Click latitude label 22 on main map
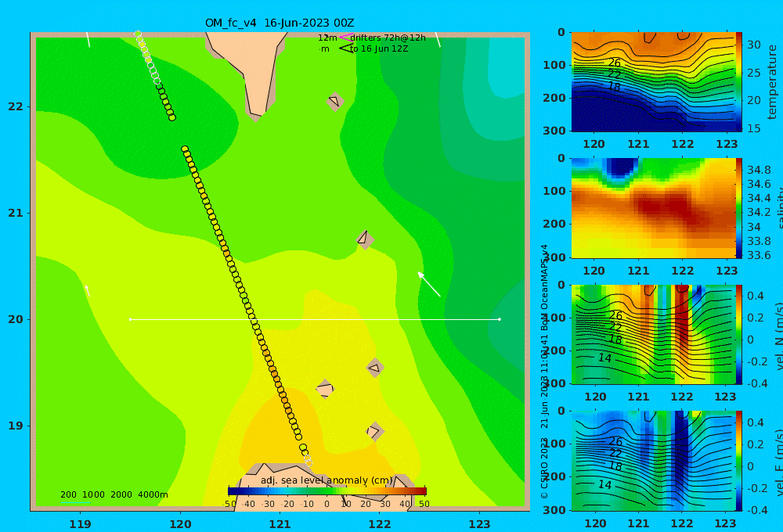The image size is (783, 532). [x=16, y=106]
